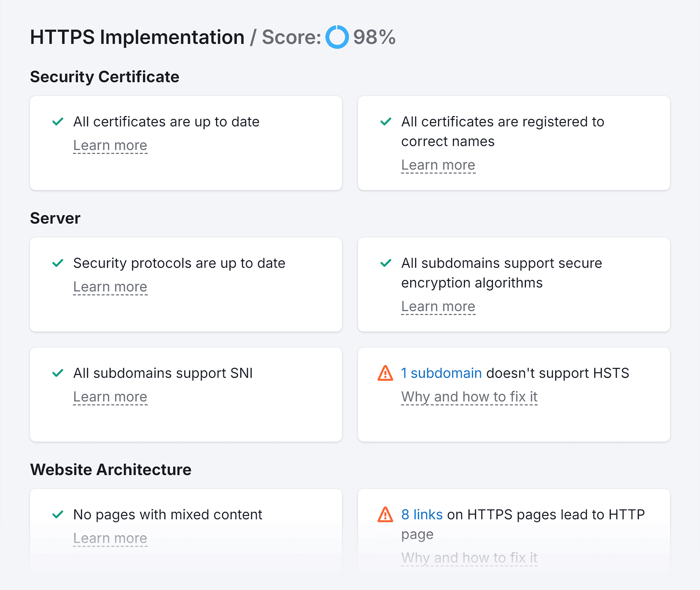Viewport: 700px width, 590px height.
Task: Open Learn more under 'All certificates are up to date'
Action: (110, 146)
